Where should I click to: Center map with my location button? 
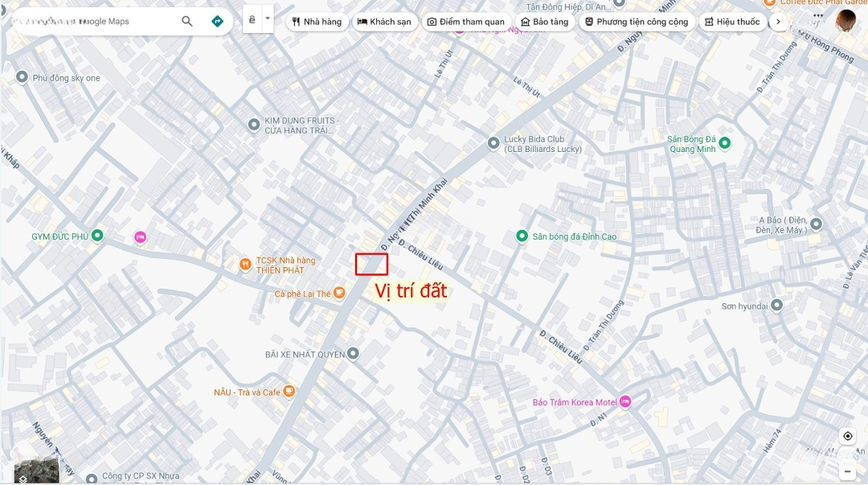coord(848,436)
